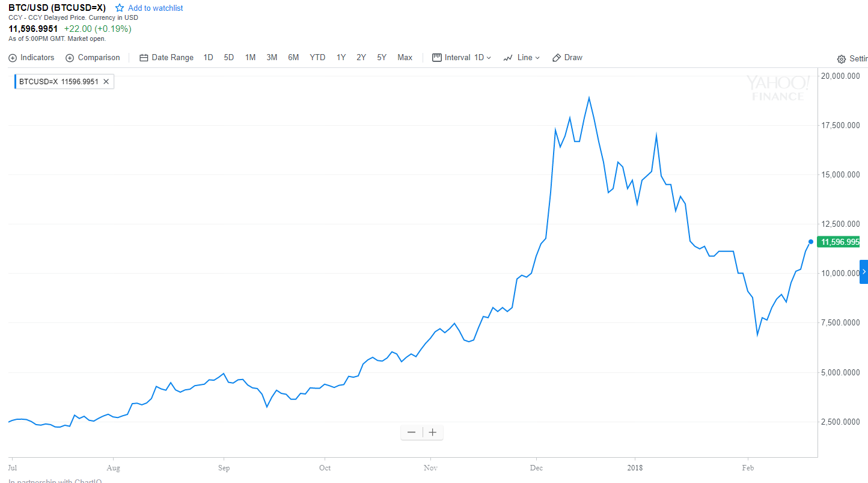Click the Add to watchlist link
This screenshot has width=868, height=483.
pyautogui.click(x=156, y=8)
